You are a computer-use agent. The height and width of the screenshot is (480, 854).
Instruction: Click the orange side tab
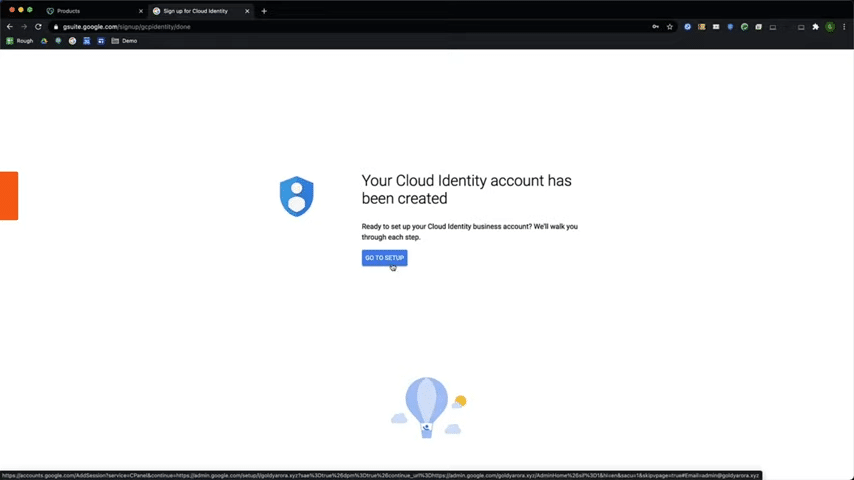(9, 196)
